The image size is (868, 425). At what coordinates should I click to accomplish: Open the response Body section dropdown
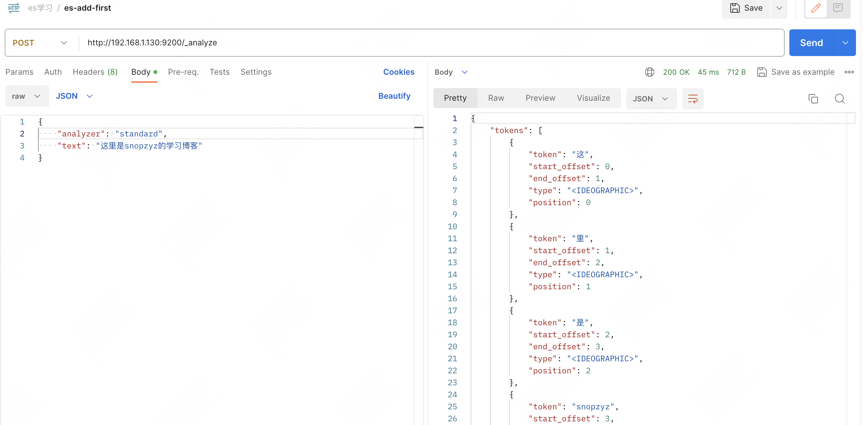click(451, 72)
